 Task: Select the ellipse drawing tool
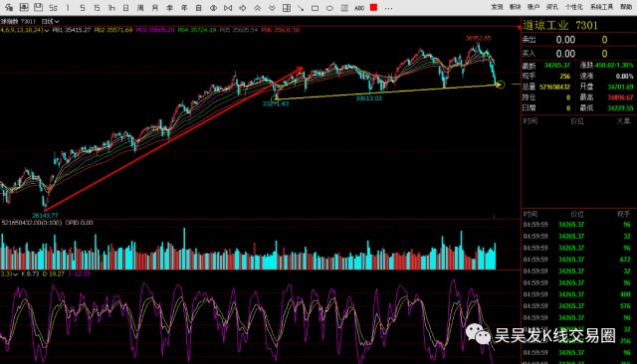[329, 8]
